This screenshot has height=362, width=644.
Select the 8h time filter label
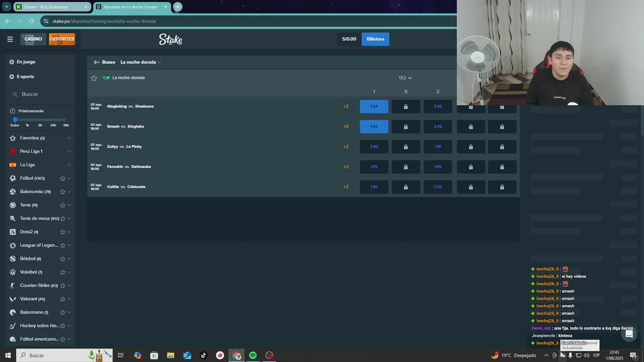[40, 125]
